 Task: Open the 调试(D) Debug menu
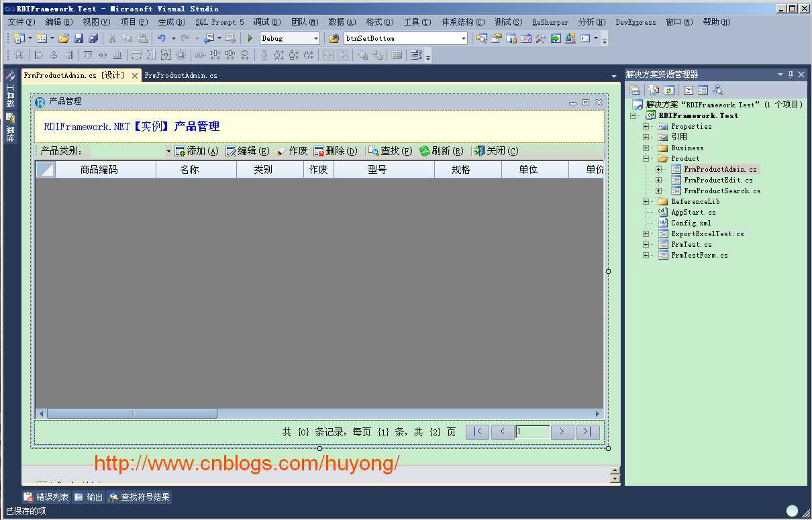point(267,22)
